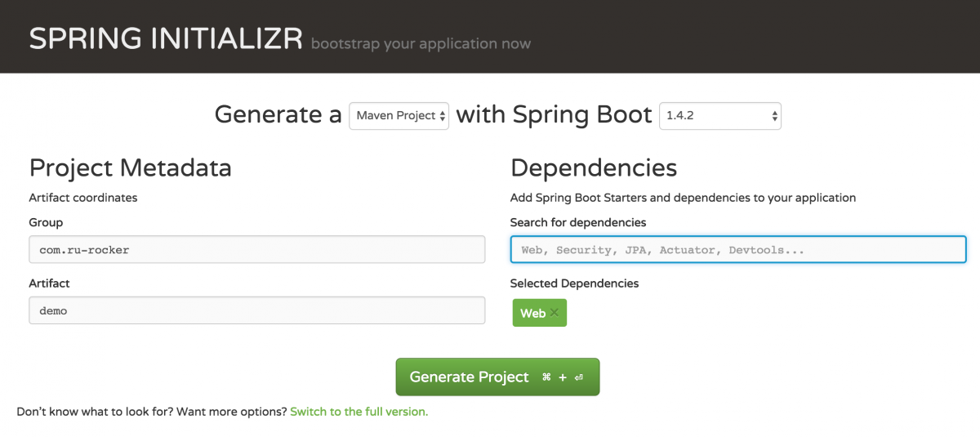This screenshot has height=437, width=980.
Task: Click the Artifact field label
Action: (x=49, y=283)
